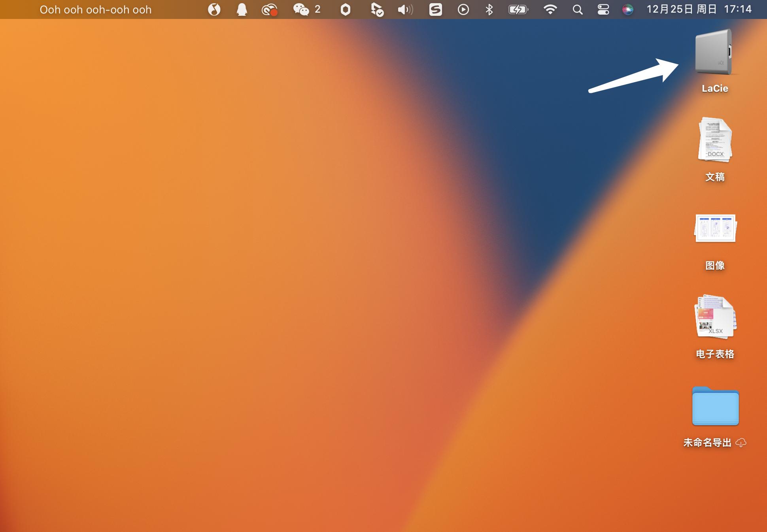The width and height of the screenshot is (767, 532).
Task: Open WeChat menu bar icon
Action: (301, 9)
